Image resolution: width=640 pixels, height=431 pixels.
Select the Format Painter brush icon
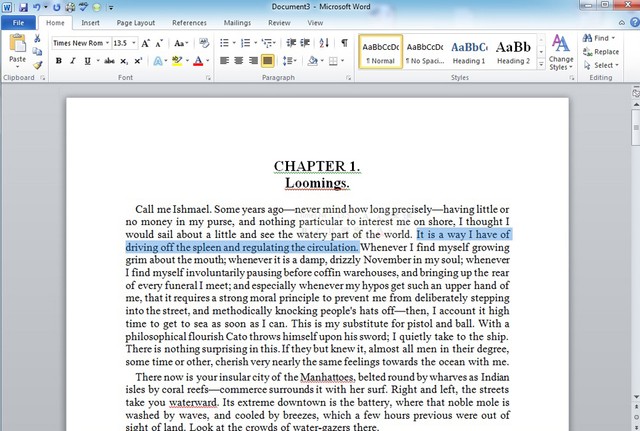click(37, 65)
